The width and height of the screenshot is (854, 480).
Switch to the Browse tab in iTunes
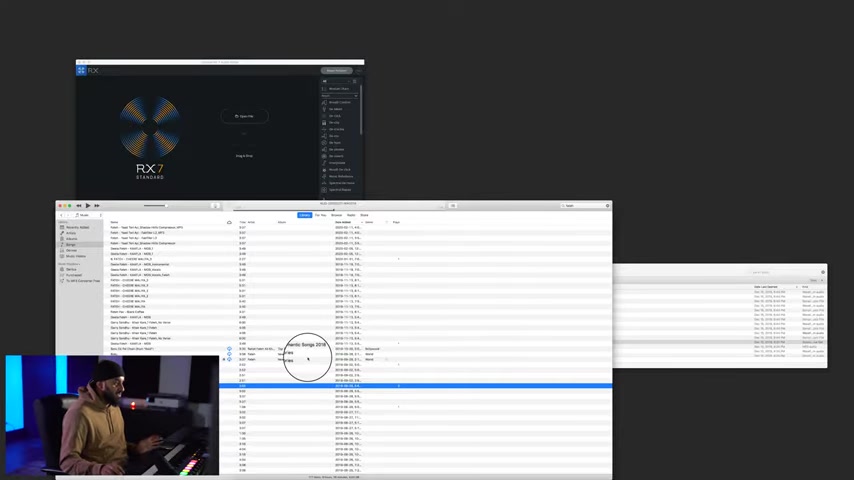pos(337,215)
